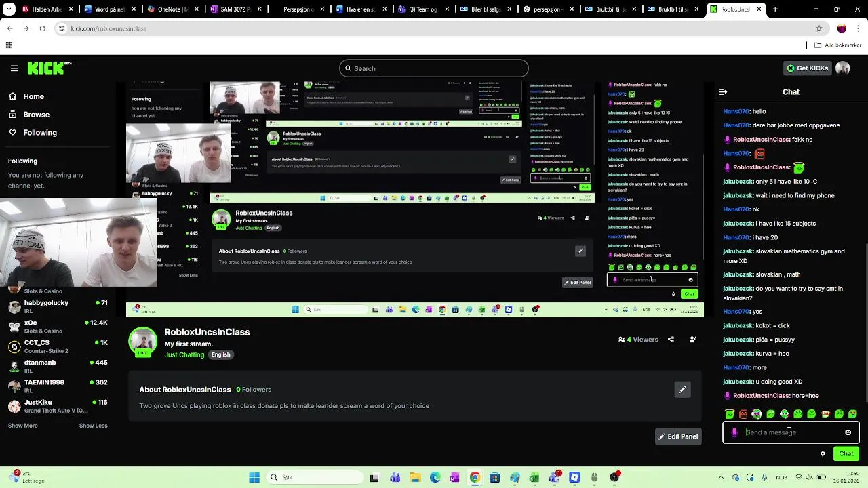This screenshot has width=868, height=488.
Task: Open the habbygolucky channel
Action: [58, 306]
